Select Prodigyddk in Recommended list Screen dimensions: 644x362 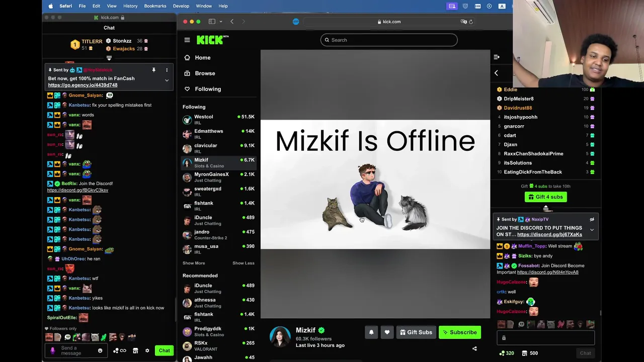[219, 331]
